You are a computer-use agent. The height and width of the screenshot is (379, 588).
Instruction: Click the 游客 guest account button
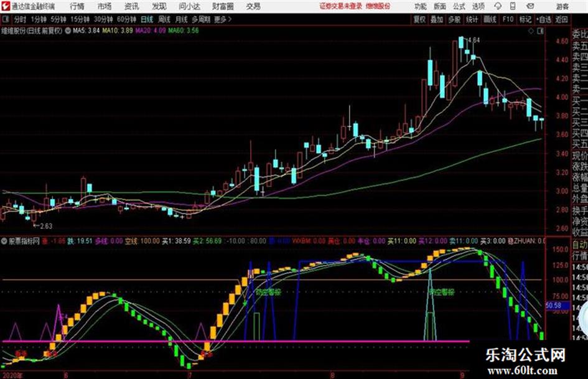(562, 6)
